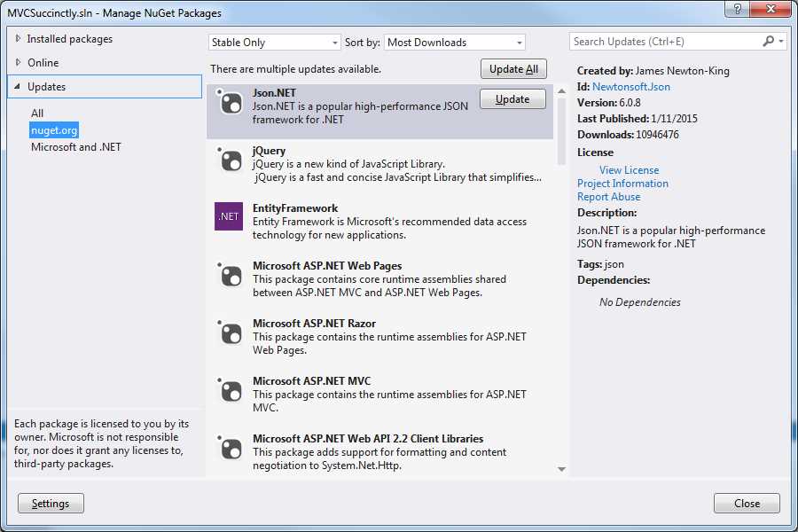Click the Last Published 1/11/2015 text
Viewport: 798px width, 532px height.
click(638, 119)
